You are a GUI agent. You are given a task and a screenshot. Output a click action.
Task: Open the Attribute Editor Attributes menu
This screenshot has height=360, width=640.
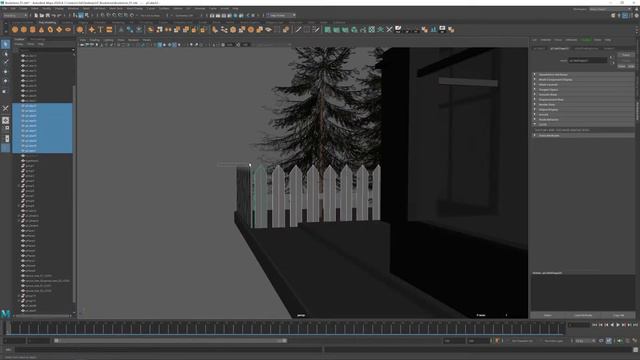tap(571, 40)
